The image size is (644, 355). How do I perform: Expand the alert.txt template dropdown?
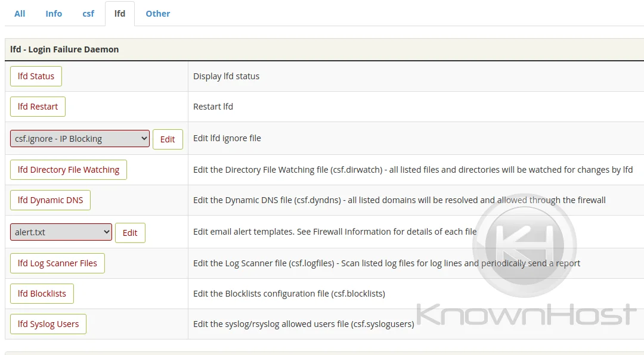(x=61, y=232)
